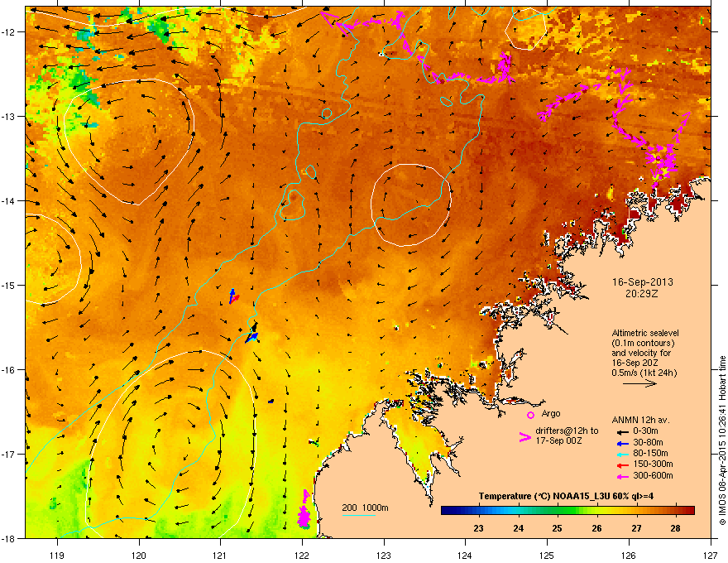Image resolution: width=728 pixels, height=563 pixels.
Task: Click the 'Argo' legend label
Action: tap(551, 413)
